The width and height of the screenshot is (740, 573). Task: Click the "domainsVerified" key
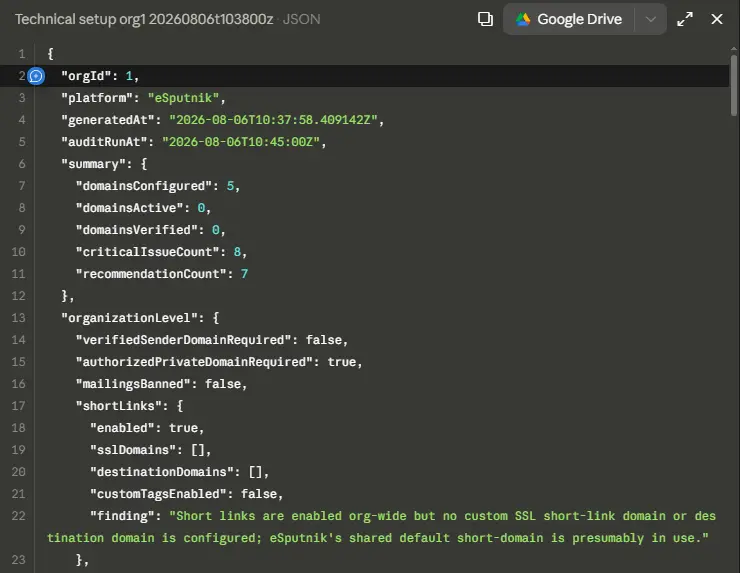tap(137, 230)
